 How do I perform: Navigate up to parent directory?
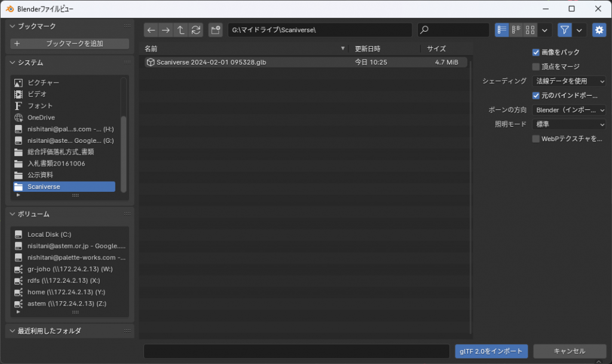180,30
